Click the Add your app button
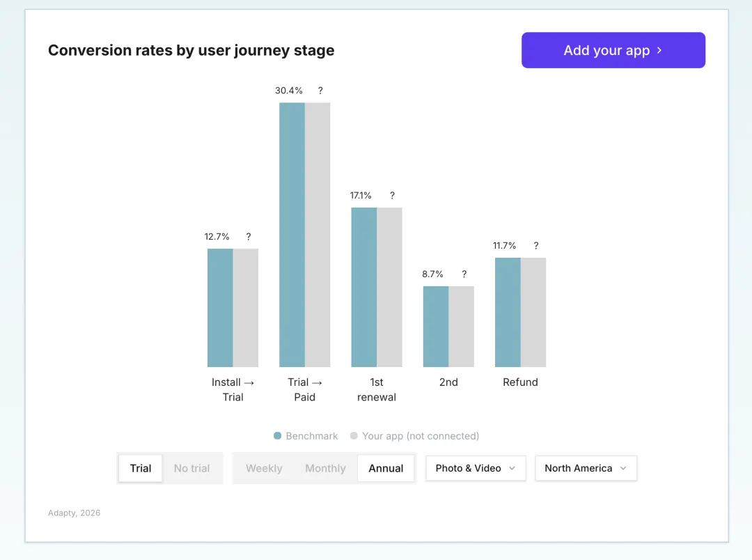Screen dimensions: 752x560 point(613,50)
